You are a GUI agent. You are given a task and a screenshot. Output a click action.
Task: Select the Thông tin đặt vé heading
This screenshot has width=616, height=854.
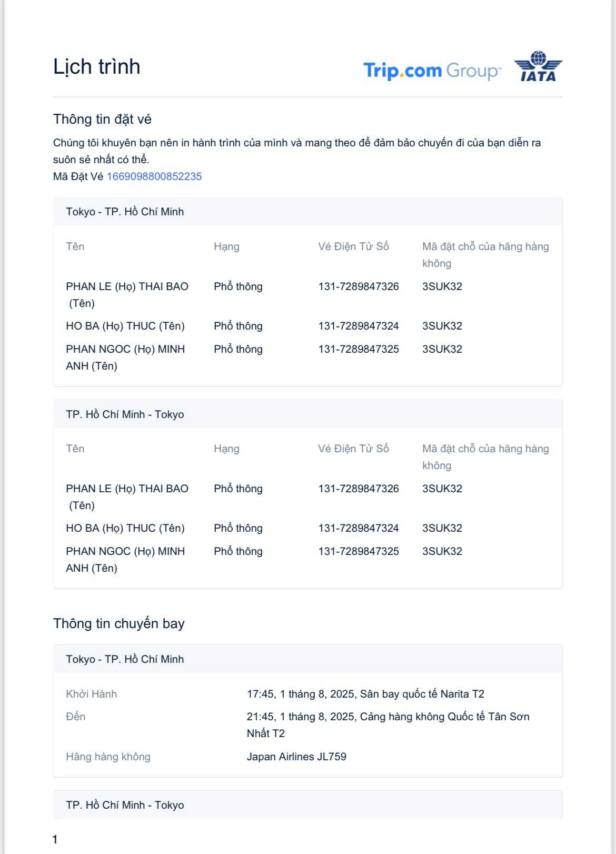[102, 120]
